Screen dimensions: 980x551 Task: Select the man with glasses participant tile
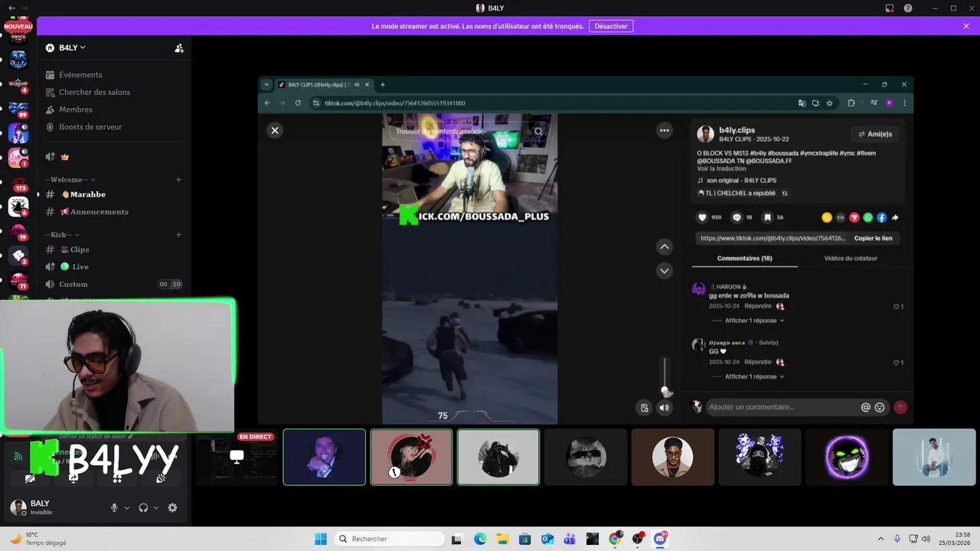[672, 457]
